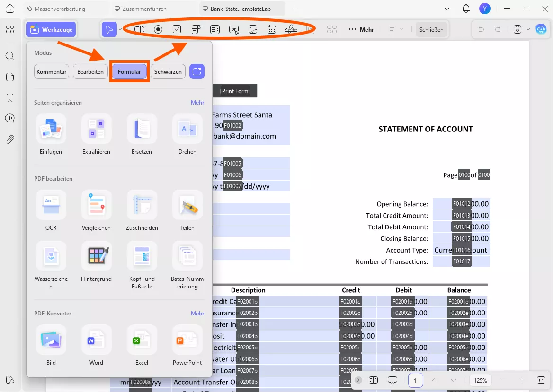Open the Wasserzeichen watermark tool
This screenshot has height=392, width=553.
[x=51, y=266]
